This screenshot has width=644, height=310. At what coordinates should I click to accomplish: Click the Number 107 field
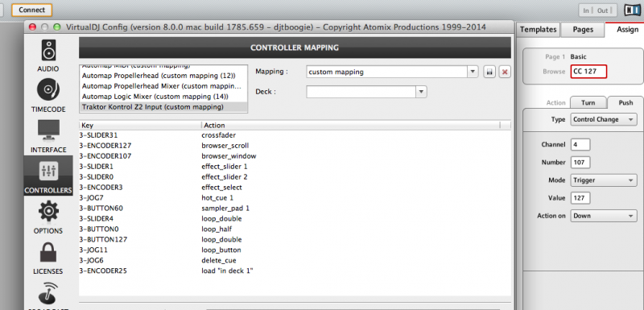(580, 162)
